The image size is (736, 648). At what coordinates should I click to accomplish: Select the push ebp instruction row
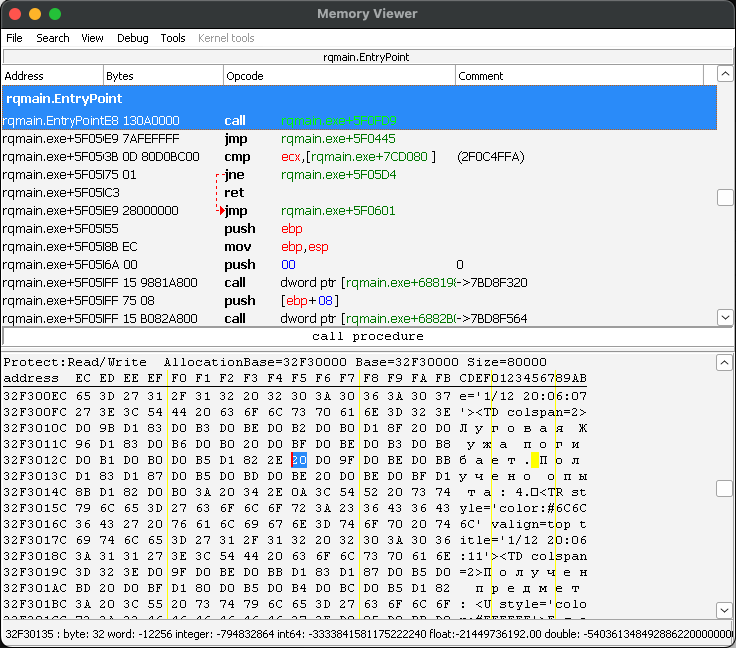pos(359,229)
